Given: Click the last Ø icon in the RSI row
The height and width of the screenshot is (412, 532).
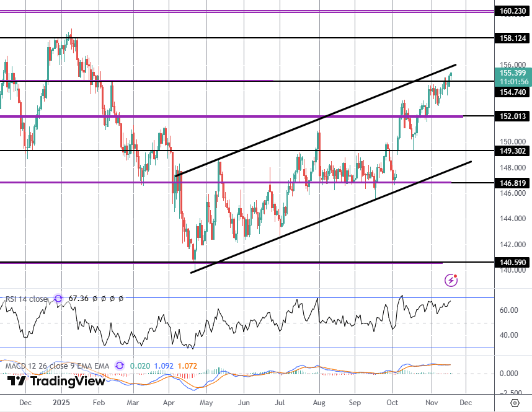Looking at the screenshot, I should [x=120, y=299].
